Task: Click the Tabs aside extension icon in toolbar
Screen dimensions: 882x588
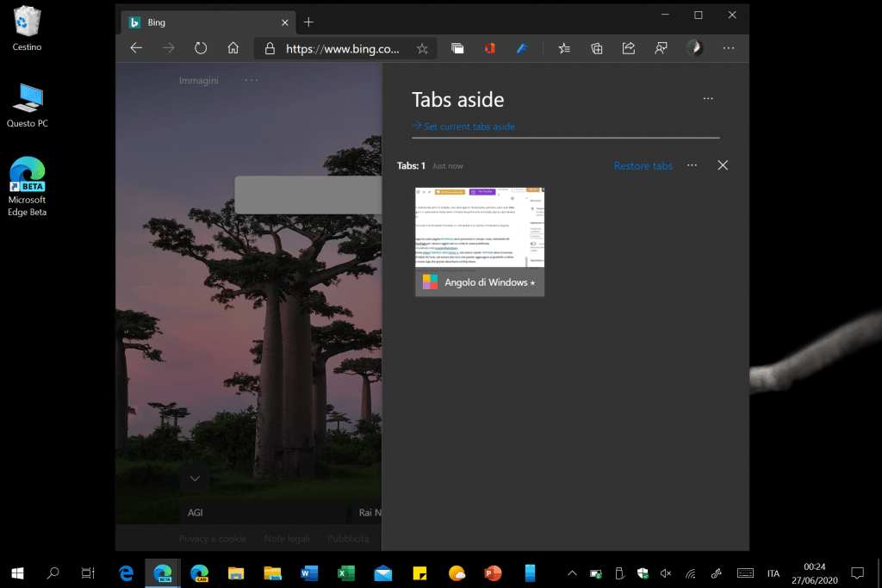Action: pyautogui.click(x=457, y=48)
